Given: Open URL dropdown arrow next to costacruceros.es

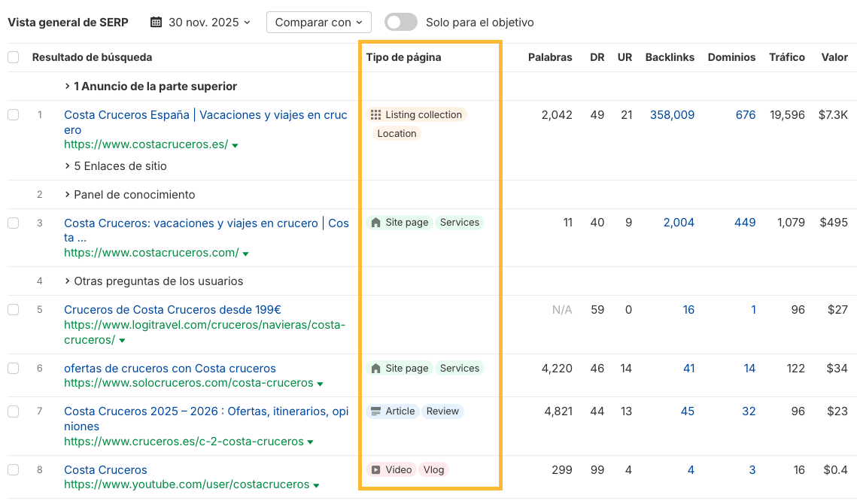Looking at the screenshot, I should [x=235, y=145].
